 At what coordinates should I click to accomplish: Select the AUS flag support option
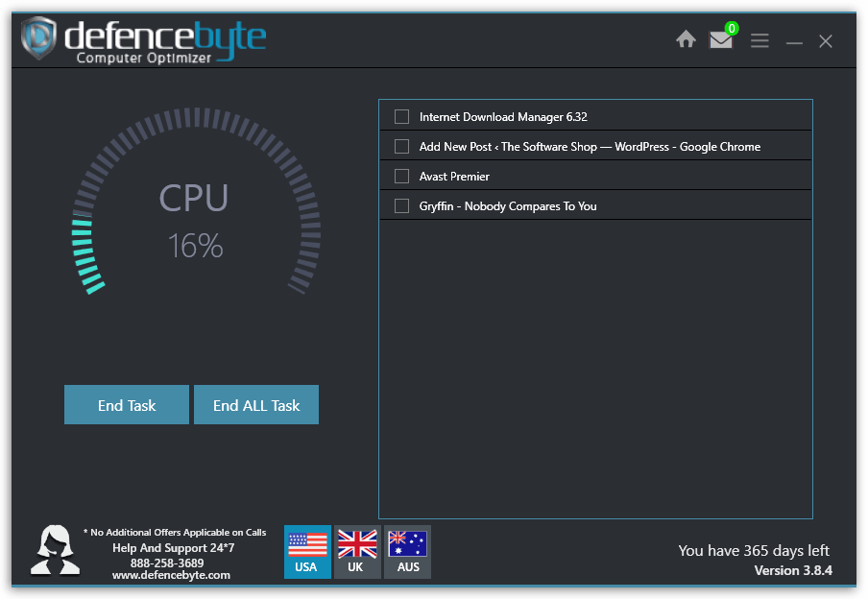tap(407, 551)
